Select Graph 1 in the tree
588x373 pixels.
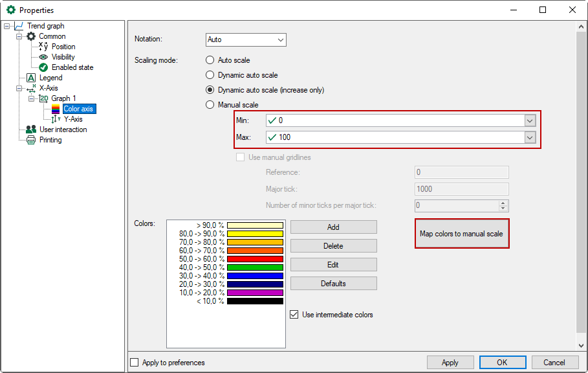coord(63,98)
